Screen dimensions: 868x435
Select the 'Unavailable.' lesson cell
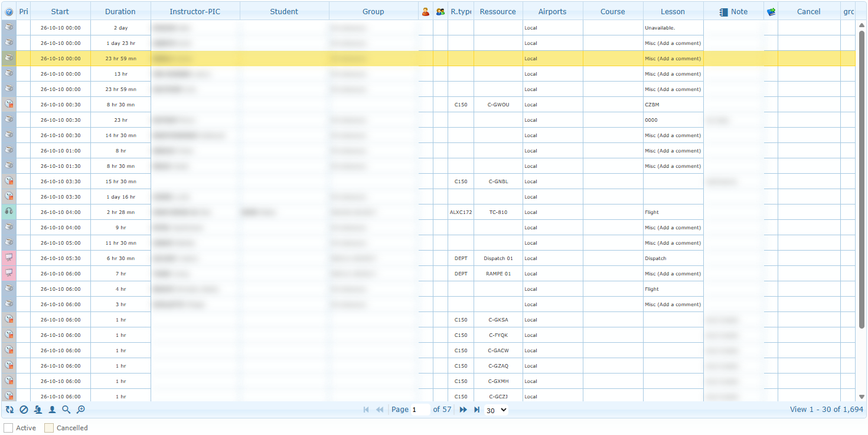(x=673, y=28)
